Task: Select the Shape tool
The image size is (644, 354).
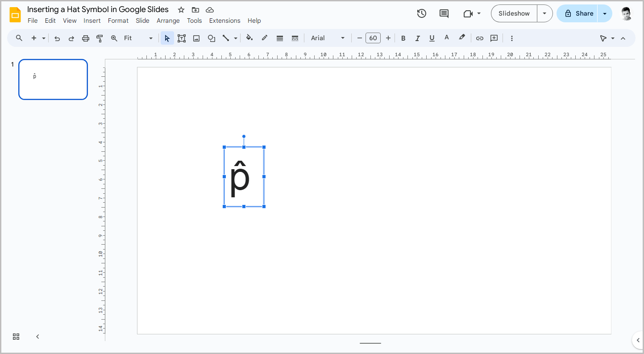Action: pos(211,38)
